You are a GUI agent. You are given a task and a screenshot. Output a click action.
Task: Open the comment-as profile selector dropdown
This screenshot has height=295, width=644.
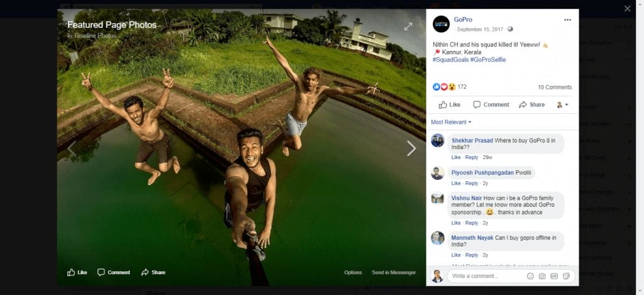562,104
